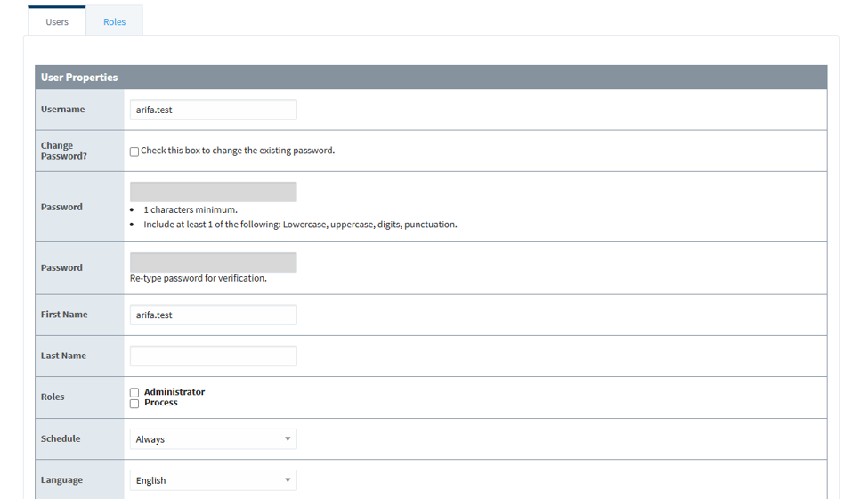Click the 'Roles' row label

(x=53, y=397)
